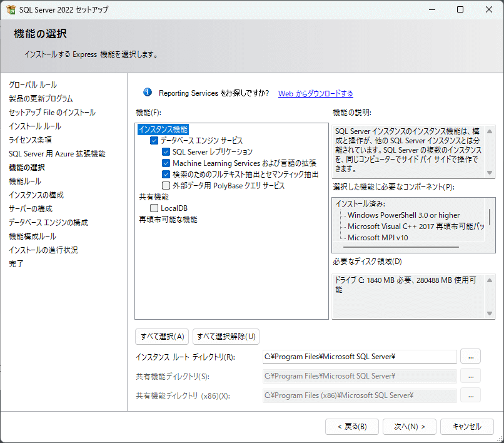Select セットアップ File のインストール step

(52, 113)
